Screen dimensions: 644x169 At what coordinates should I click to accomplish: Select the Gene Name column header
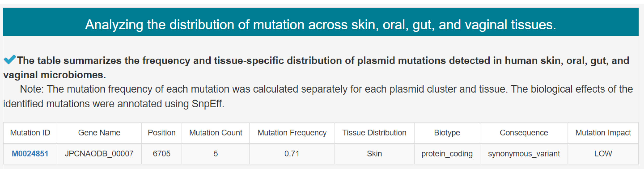(x=99, y=133)
